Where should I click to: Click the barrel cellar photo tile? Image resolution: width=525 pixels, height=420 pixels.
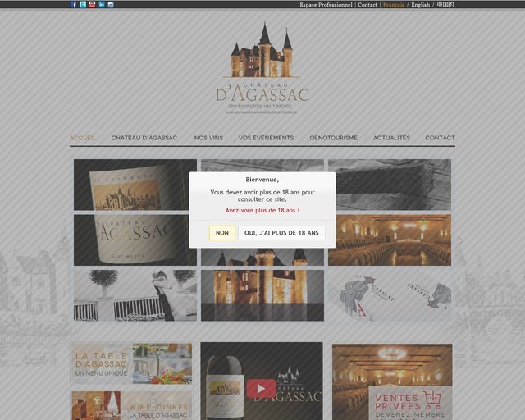[390, 240]
